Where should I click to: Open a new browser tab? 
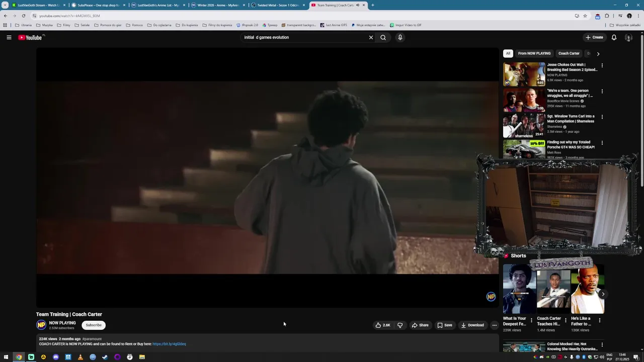click(x=372, y=5)
